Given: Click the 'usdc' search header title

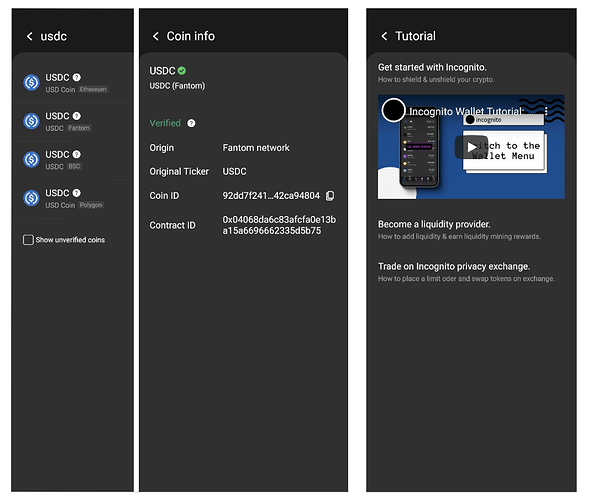Looking at the screenshot, I should (x=53, y=36).
